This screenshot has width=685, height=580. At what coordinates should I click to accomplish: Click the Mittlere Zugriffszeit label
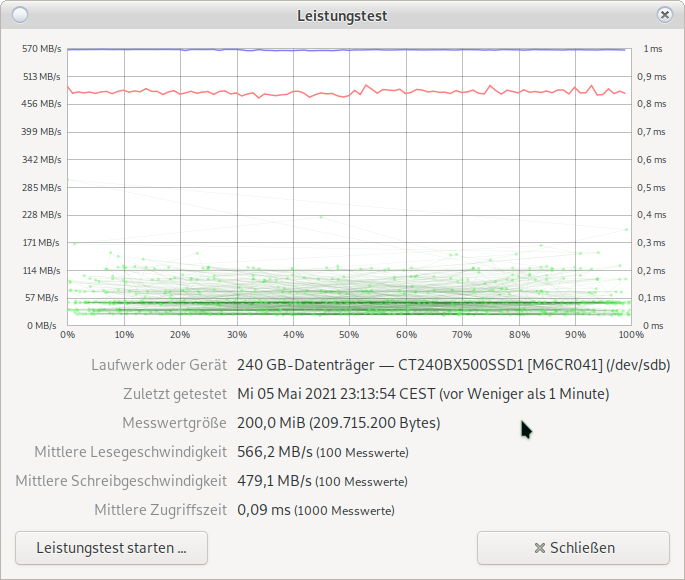point(161,510)
